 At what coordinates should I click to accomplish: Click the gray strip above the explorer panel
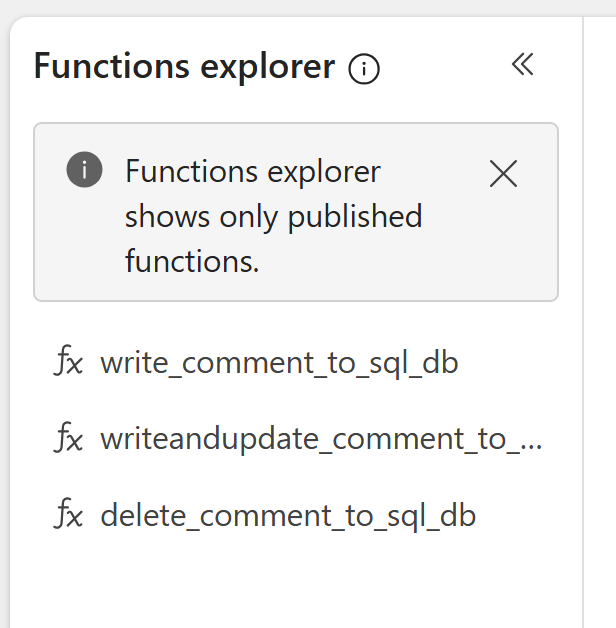(x=300, y=7)
